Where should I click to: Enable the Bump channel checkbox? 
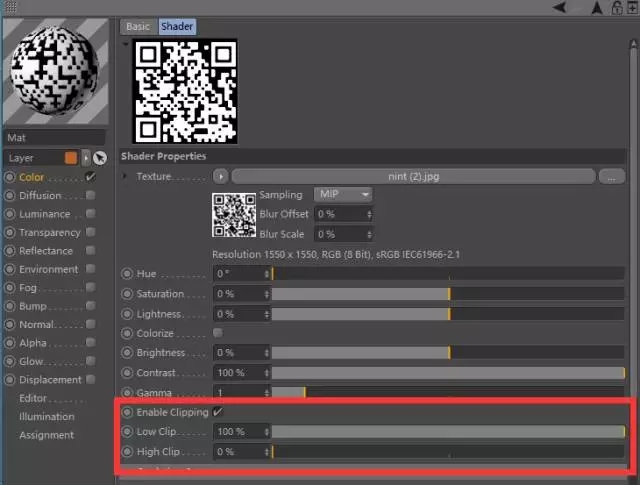coord(91,305)
